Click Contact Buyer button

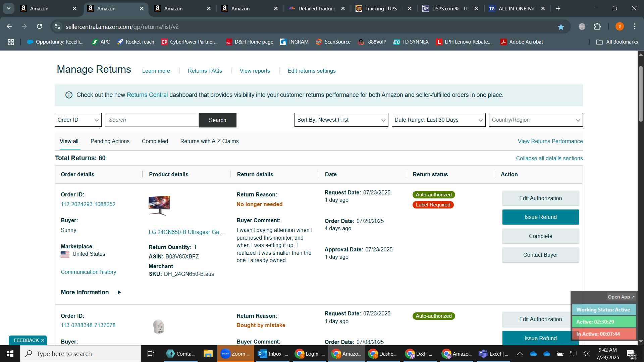(541, 255)
